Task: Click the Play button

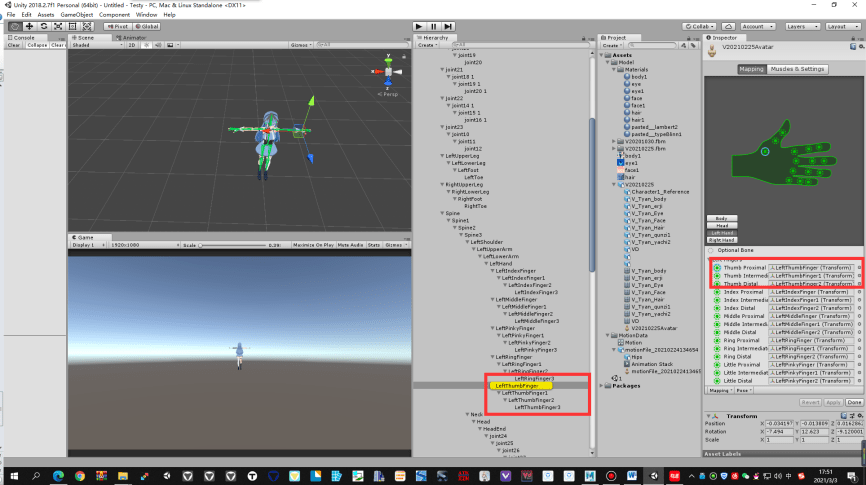Action: 419,27
